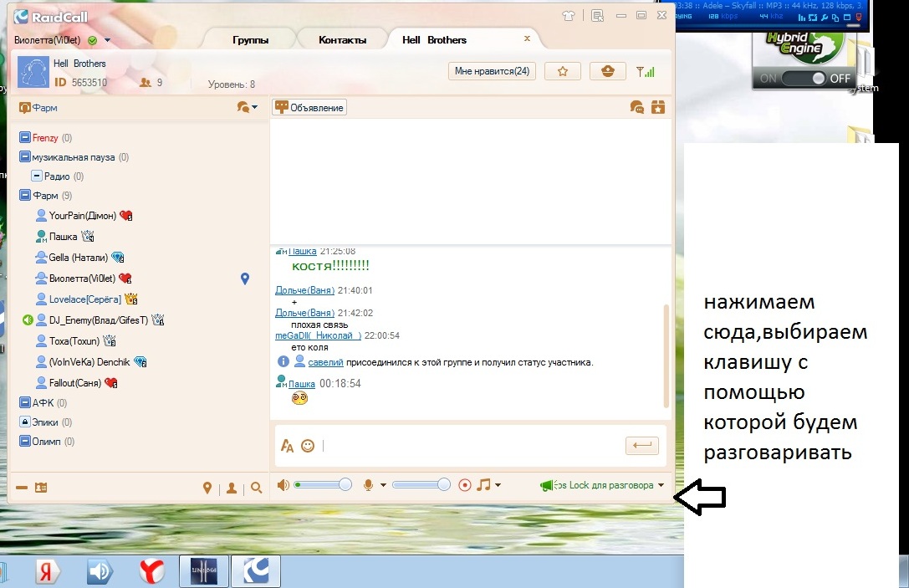Viewport: 909px width, 588px height.
Task: Select user YourPain(Дімон)
Action: (82, 216)
